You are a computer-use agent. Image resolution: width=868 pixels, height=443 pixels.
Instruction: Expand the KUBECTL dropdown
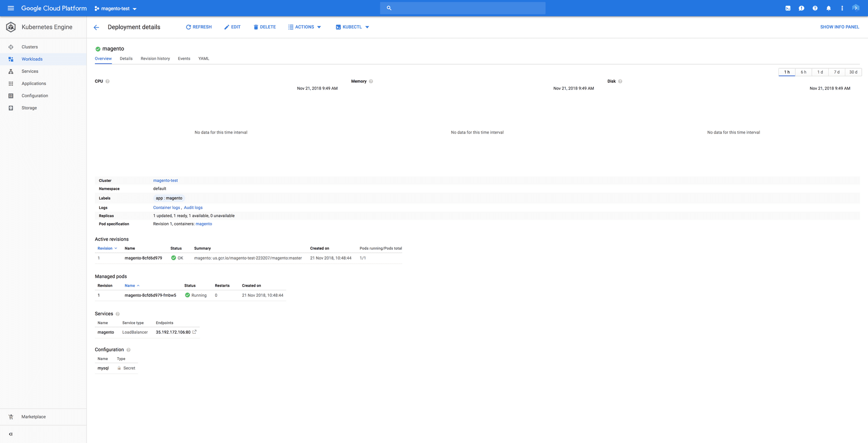(x=353, y=27)
